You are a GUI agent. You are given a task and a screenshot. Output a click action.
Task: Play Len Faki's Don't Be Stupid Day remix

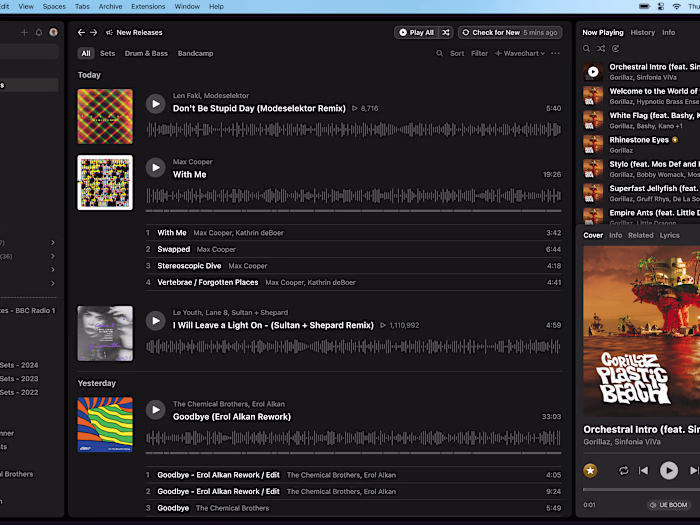[x=155, y=103]
